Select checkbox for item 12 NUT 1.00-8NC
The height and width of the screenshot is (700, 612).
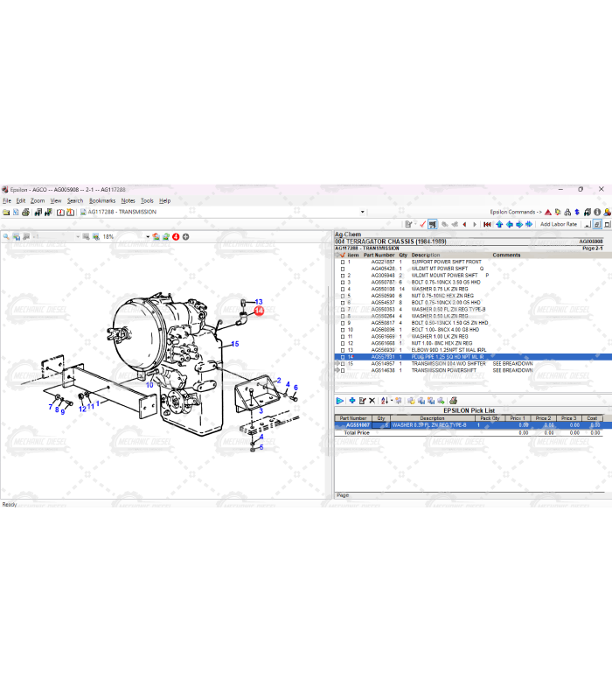pyautogui.click(x=343, y=343)
